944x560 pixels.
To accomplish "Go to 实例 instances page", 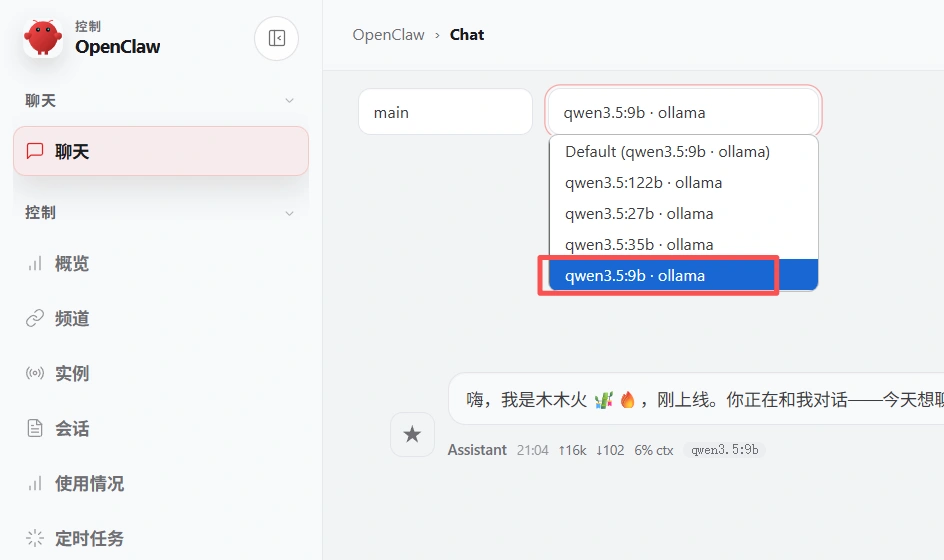I will [x=161, y=373].
